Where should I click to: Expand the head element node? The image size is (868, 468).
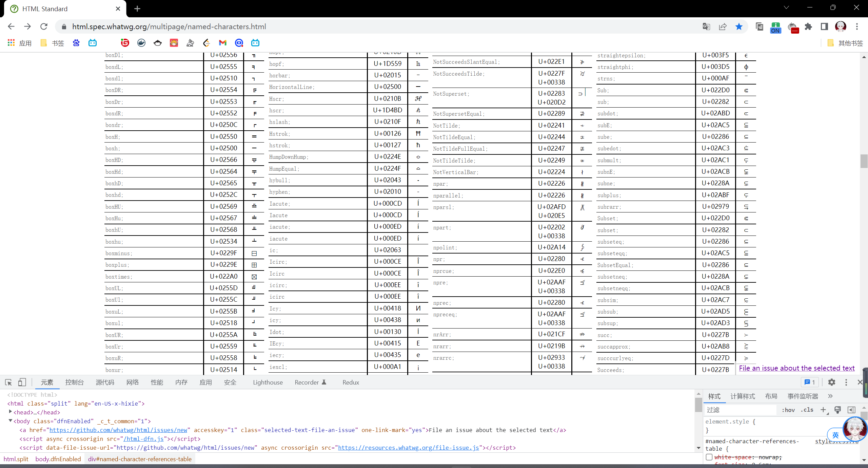pos(10,412)
